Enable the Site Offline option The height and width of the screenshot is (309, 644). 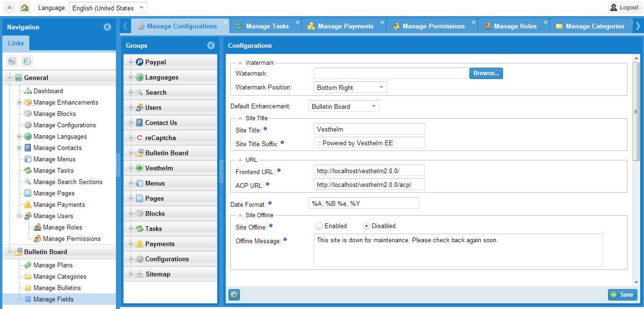point(319,226)
